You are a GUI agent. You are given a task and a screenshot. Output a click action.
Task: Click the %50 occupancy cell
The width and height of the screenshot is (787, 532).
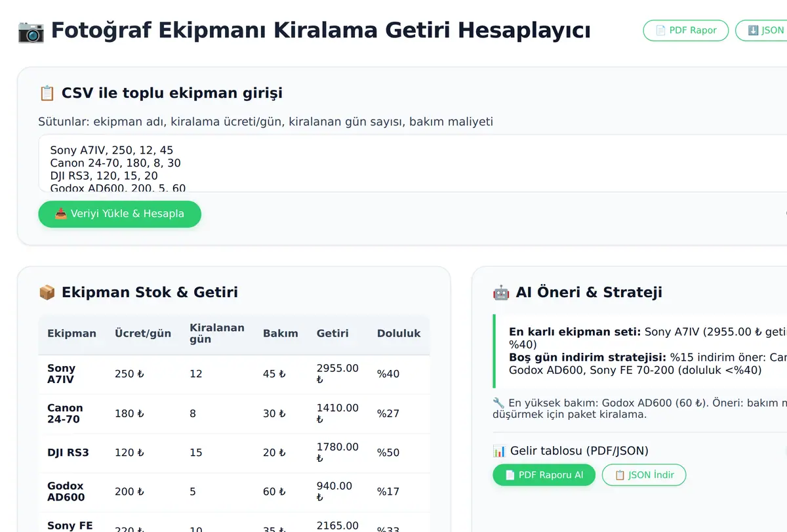[x=388, y=453]
